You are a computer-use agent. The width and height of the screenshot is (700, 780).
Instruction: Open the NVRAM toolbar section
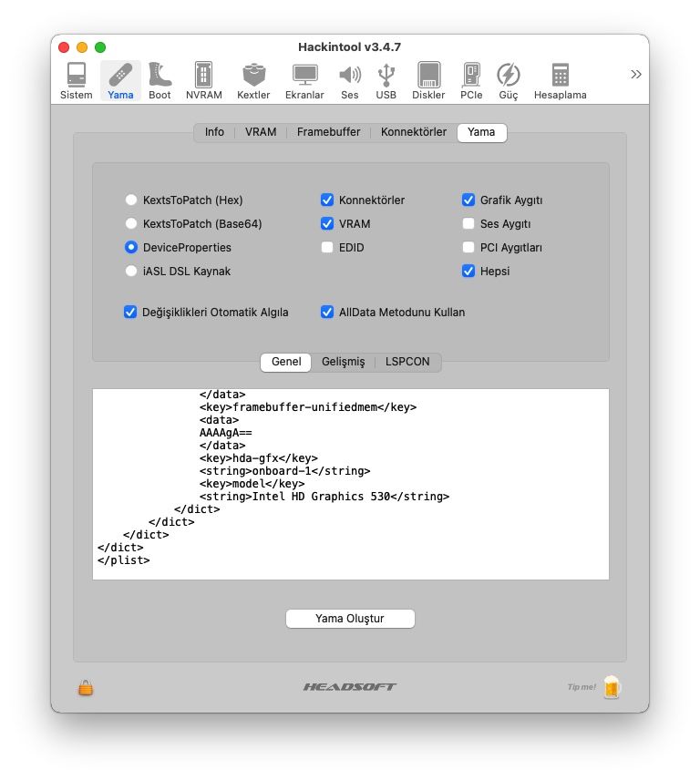203,80
